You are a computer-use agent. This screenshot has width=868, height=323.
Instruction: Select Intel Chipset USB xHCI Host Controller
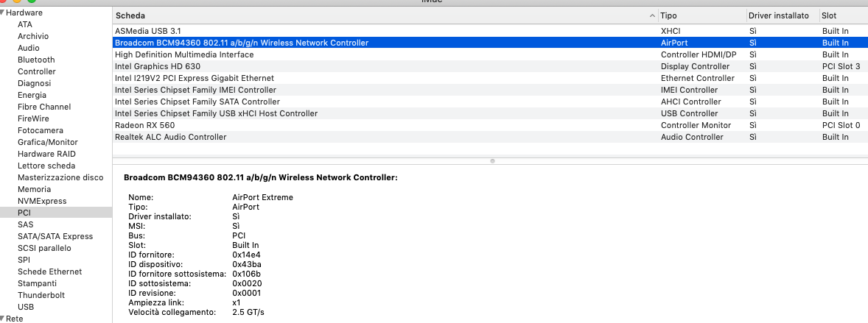tap(490, 113)
